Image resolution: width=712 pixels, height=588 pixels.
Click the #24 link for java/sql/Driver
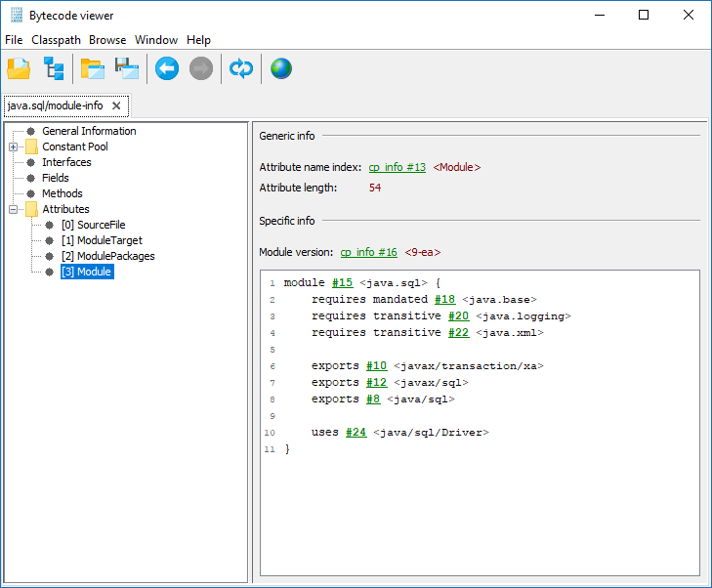pos(356,432)
